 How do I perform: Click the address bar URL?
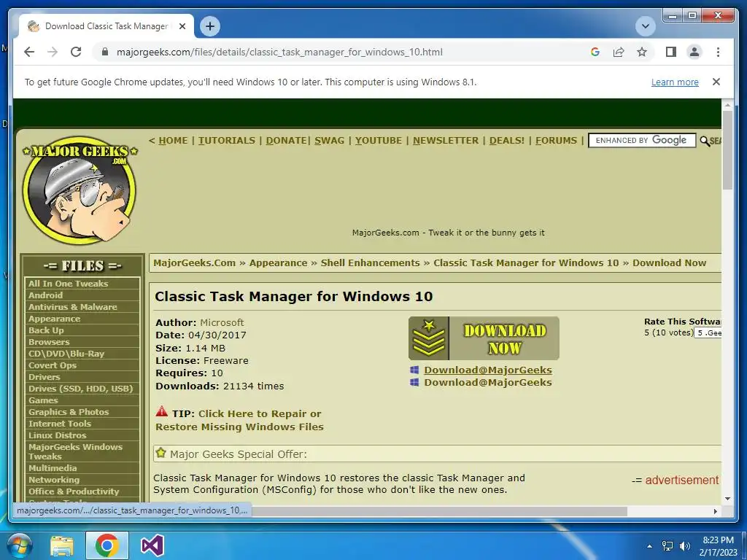coord(279,52)
